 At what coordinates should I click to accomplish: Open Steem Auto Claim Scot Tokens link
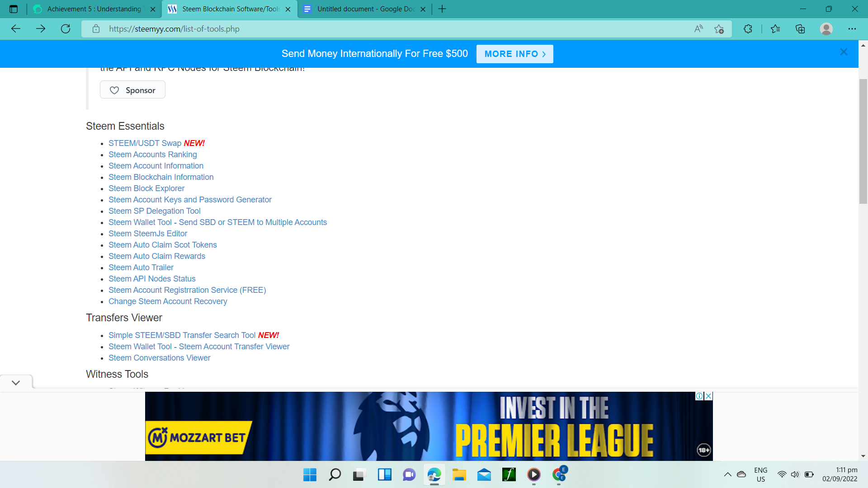[162, 245]
